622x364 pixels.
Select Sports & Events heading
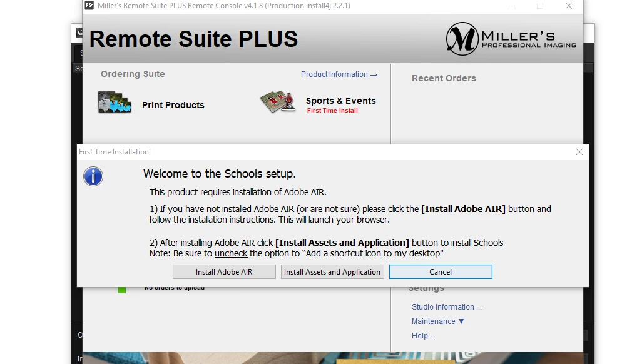pos(341,101)
